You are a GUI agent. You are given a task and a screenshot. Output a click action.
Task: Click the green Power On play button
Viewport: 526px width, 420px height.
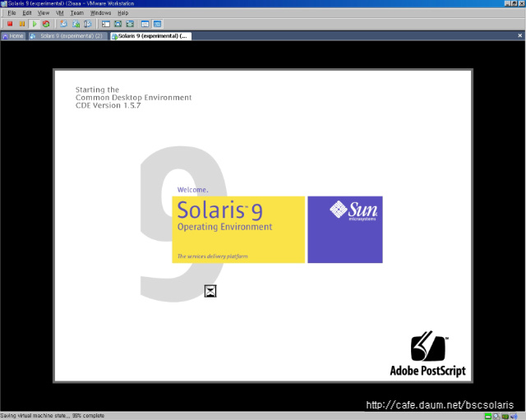pos(35,24)
